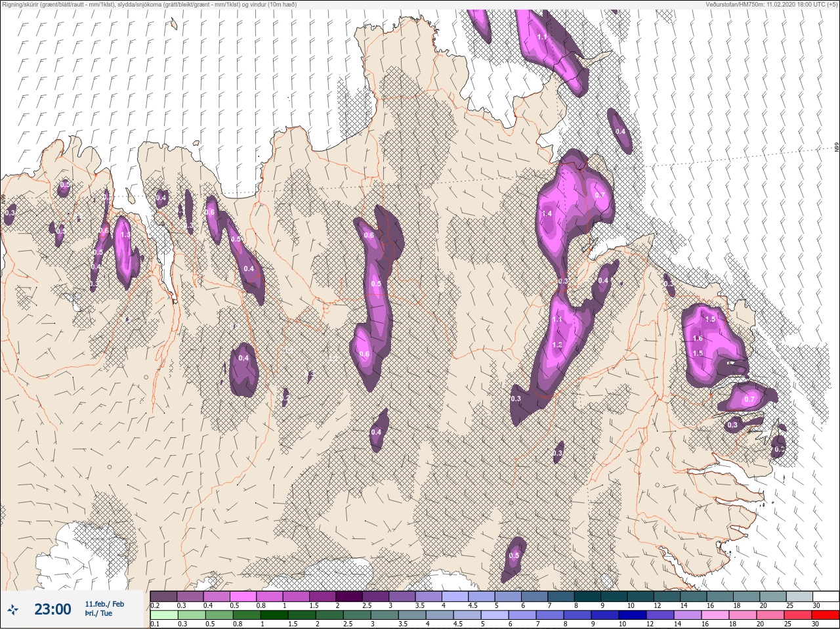Click the weekday text 'Þri./ Tue'
840x629 pixels.
click(98, 613)
